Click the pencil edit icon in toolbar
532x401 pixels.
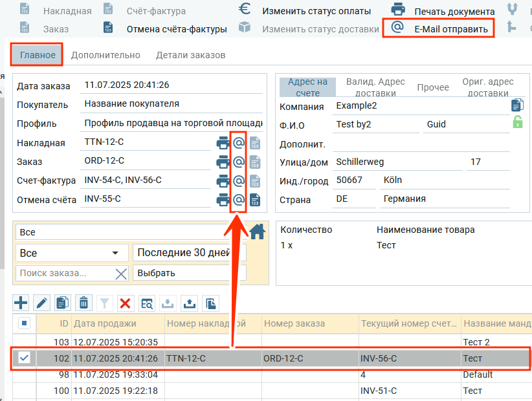pos(41,302)
